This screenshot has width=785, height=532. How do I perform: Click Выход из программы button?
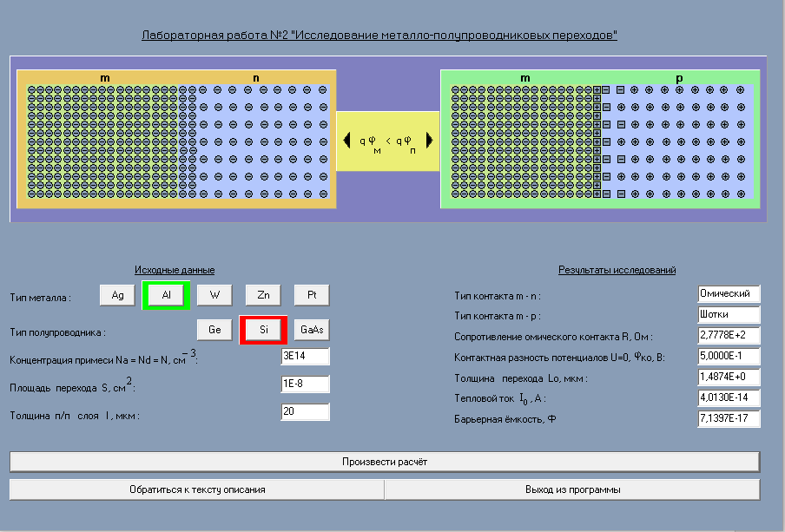click(x=573, y=489)
